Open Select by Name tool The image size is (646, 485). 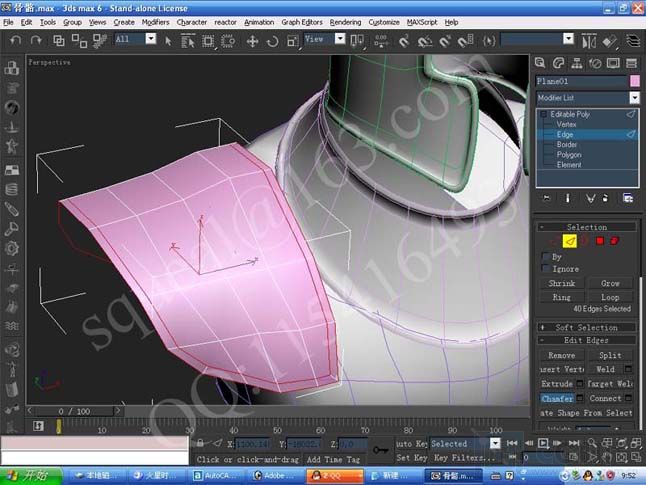click(x=188, y=41)
